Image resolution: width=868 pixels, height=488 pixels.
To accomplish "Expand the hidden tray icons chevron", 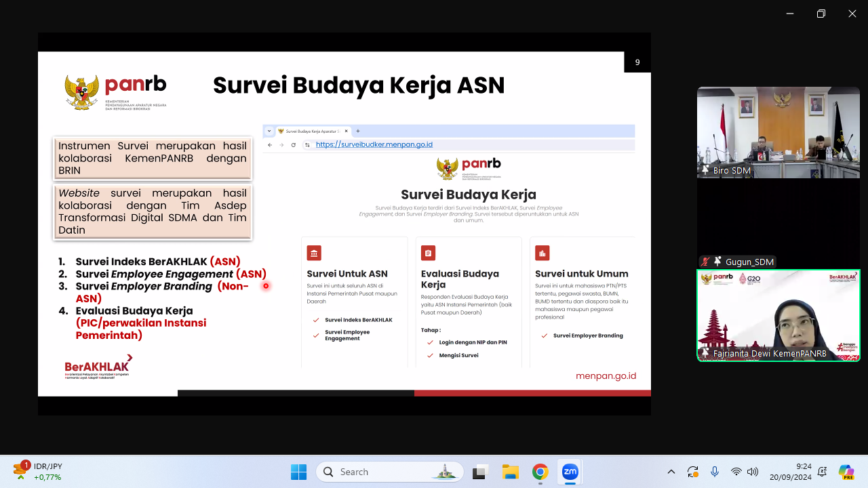I will tap(671, 472).
